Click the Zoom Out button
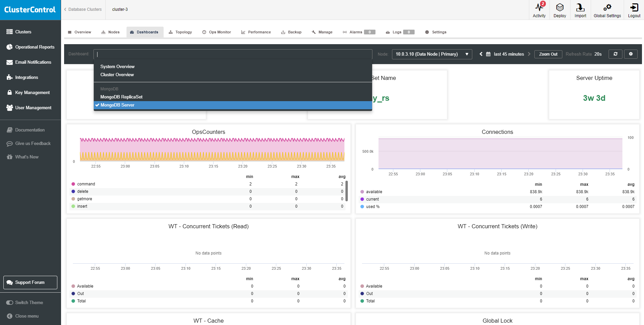 pos(548,54)
